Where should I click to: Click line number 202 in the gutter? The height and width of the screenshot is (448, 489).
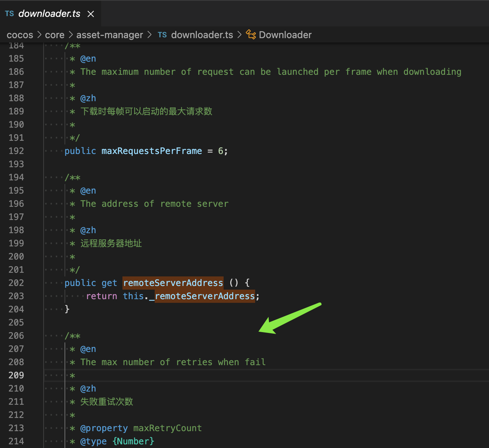tap(16, 283)
